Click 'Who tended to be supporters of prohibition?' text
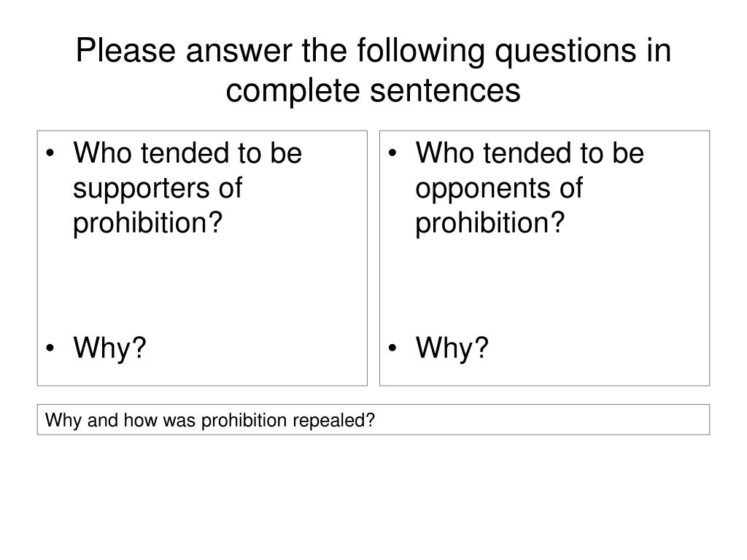 tap(187, 187)
